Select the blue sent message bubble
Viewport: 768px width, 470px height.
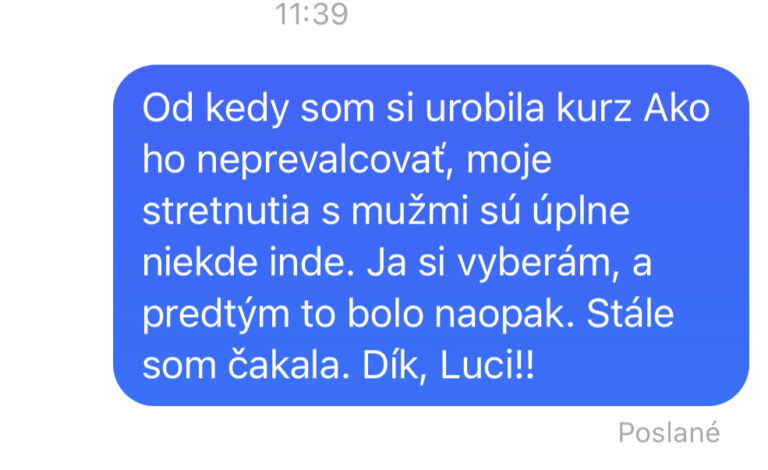point(431,235)
